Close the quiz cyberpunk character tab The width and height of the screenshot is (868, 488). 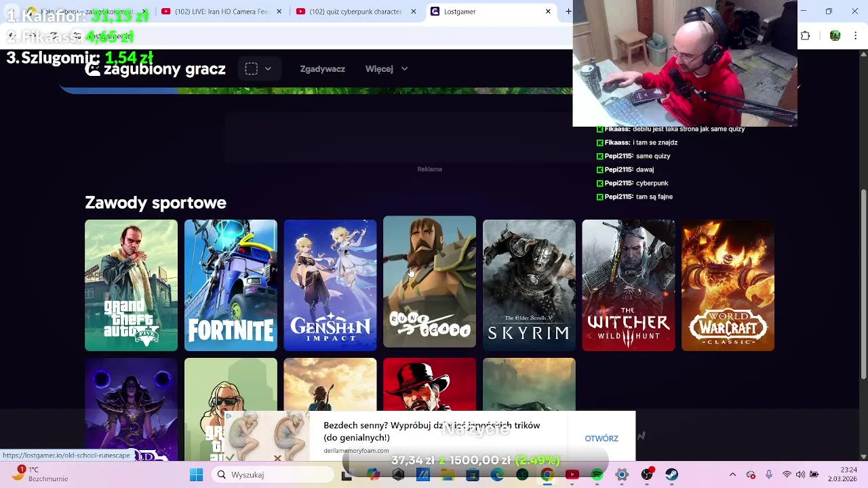(x=413, y=12)
